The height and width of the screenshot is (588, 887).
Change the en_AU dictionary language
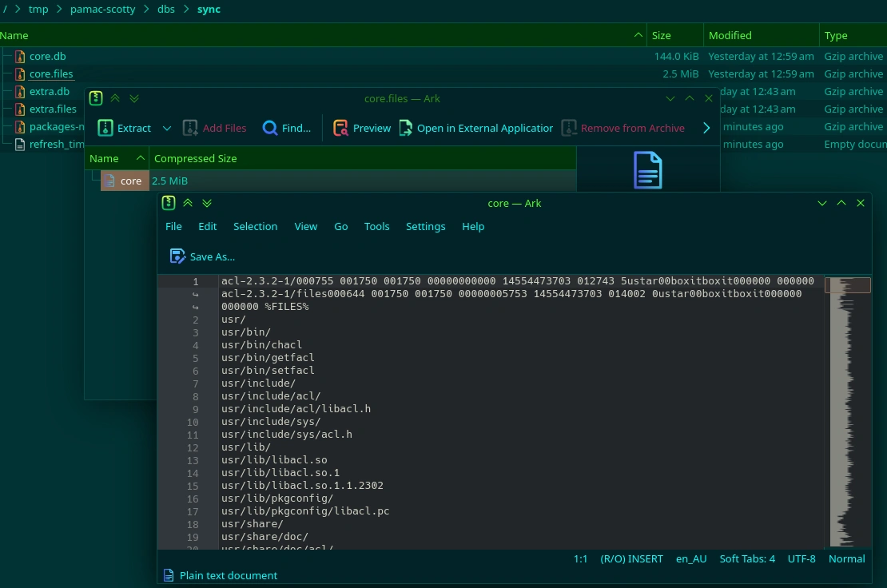tap(691, 559)
